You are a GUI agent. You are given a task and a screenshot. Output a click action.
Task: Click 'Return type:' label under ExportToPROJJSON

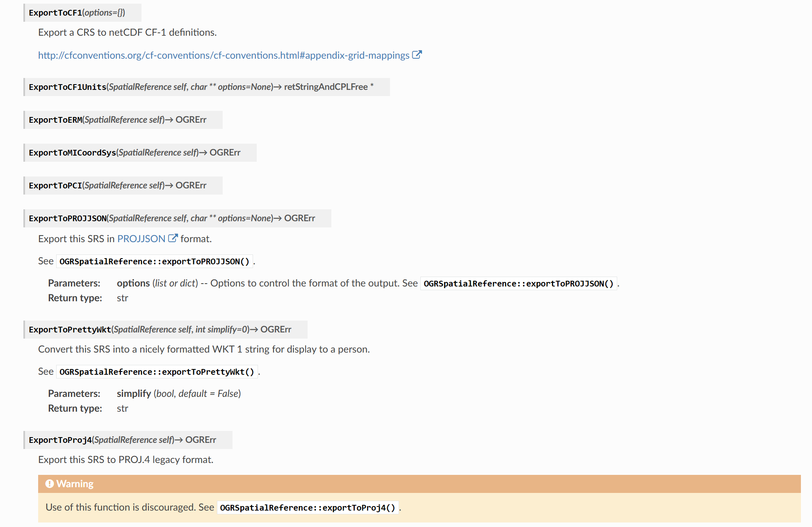pos(75,298)
